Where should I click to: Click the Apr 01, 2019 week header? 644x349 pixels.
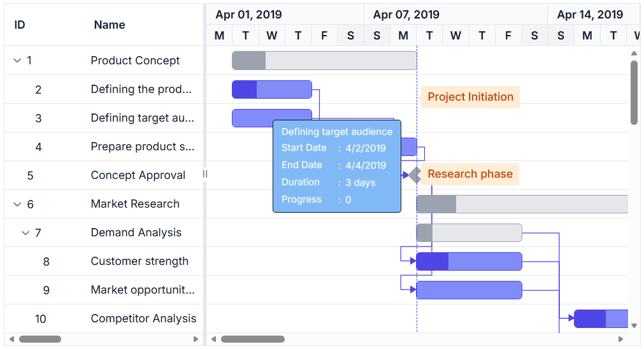click(x=285, y=15)
